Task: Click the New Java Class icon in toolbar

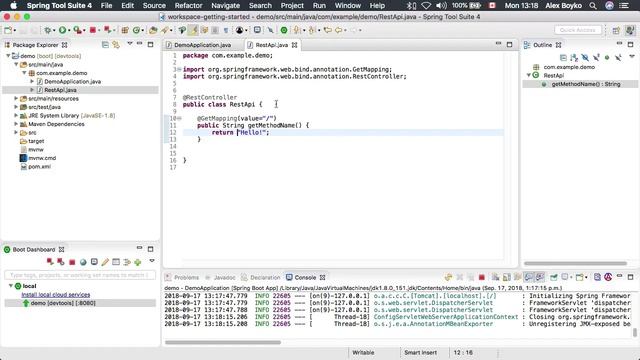Action: (136, 30)
